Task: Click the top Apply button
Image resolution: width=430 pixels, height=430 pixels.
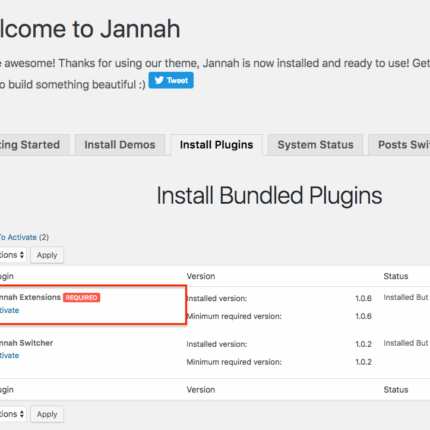Action: pos(47,255)
